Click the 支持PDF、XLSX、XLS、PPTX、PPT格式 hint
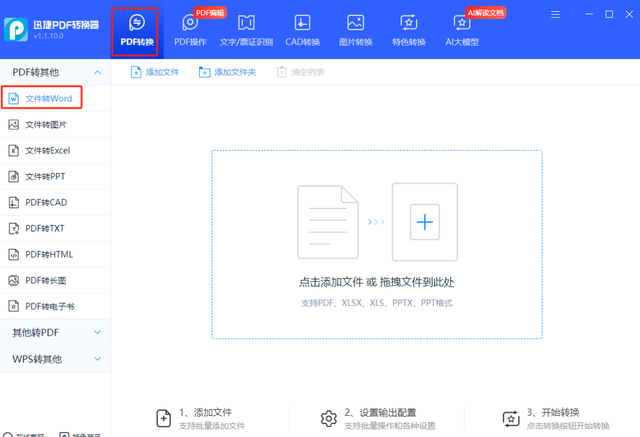This screenshot has height=437, width=640. [376, 303]
